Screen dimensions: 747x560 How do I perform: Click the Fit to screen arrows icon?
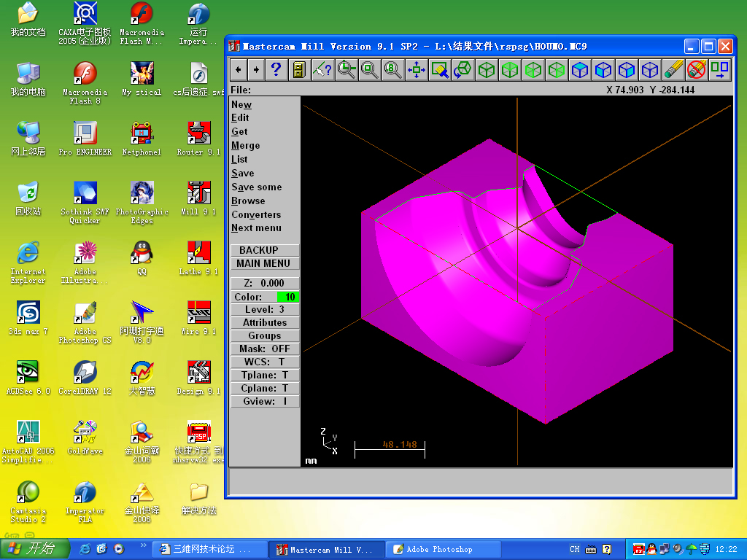click(416, 70)
